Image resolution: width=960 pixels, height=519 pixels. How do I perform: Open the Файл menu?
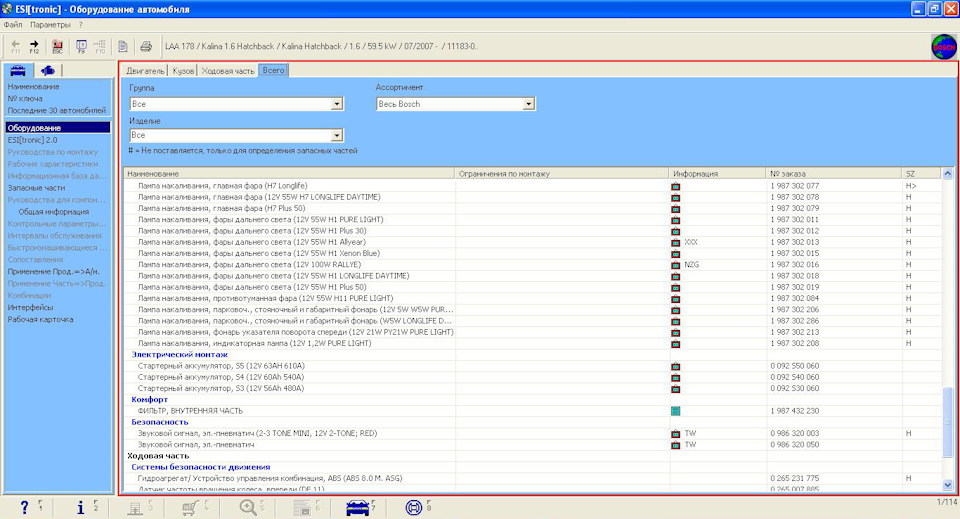pyautogui.click(x=13, y=25)
